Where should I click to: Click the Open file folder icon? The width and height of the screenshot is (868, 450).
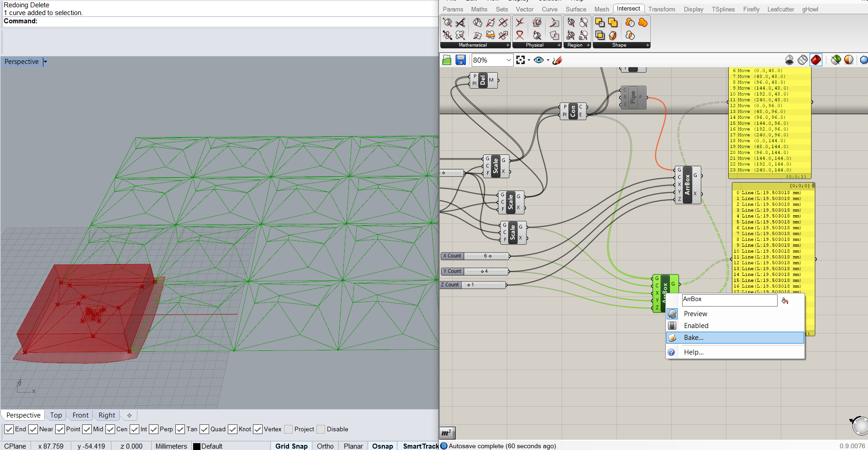tap(447, 60)
